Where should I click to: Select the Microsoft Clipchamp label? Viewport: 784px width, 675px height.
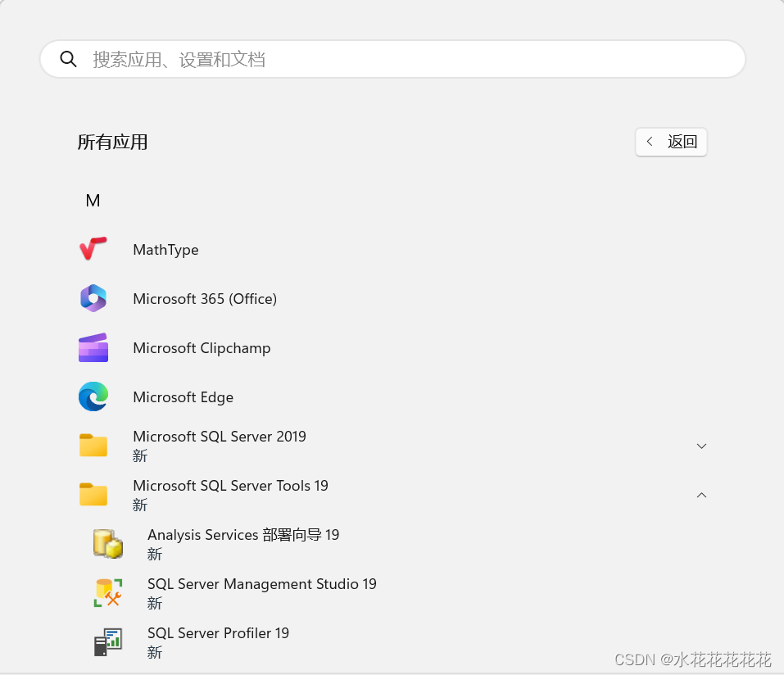point(202,348)
